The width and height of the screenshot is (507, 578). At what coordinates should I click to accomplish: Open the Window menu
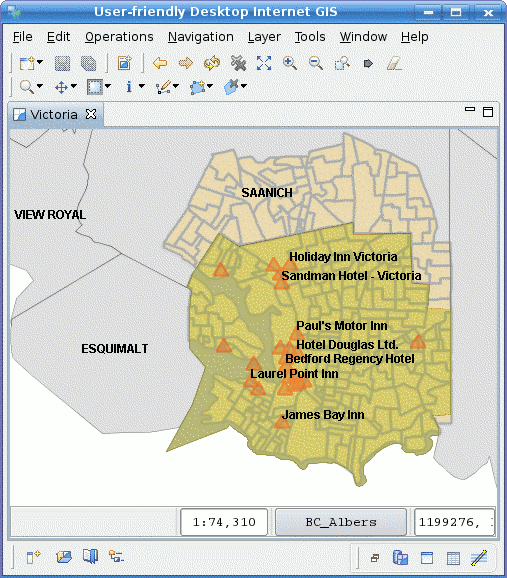[x=363, y=37]
